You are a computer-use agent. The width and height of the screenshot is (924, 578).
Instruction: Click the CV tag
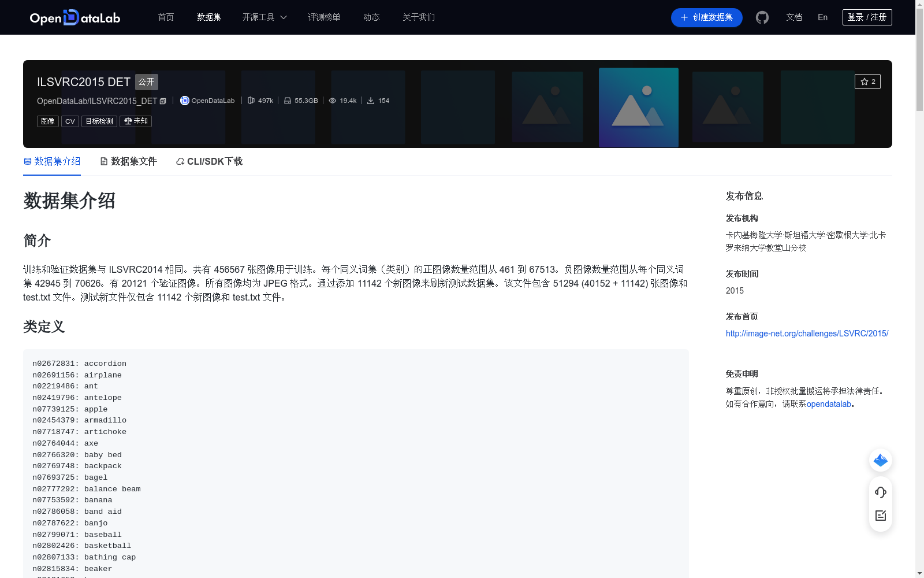pos(70,121)
